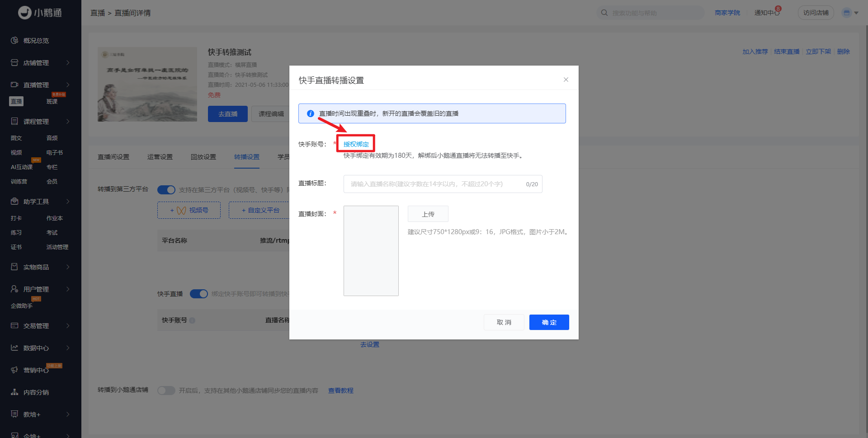The image size is (868, 438).
Task: Click the blue info icon in dialog
Action: [311, 113]
